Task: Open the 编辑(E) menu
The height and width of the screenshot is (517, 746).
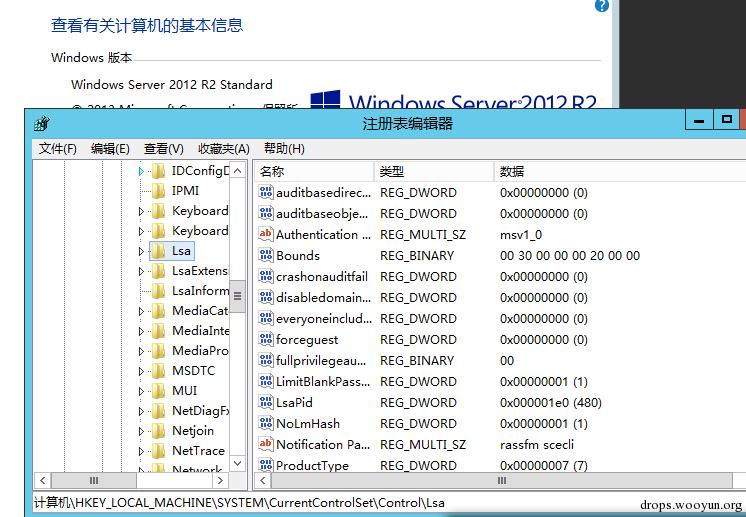Action: pos(110,149)
